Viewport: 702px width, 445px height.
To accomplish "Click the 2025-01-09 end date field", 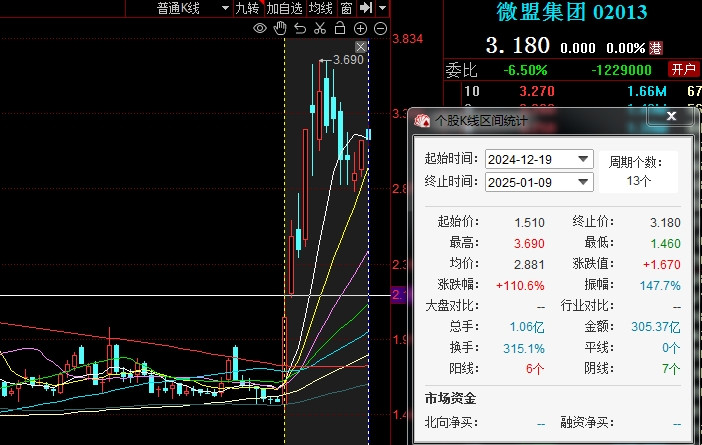I will 539,182.
